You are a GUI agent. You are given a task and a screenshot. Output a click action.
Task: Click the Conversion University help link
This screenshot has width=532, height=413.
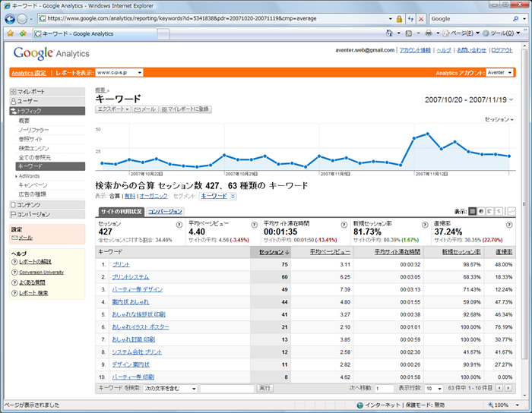(x=41, y=272)
